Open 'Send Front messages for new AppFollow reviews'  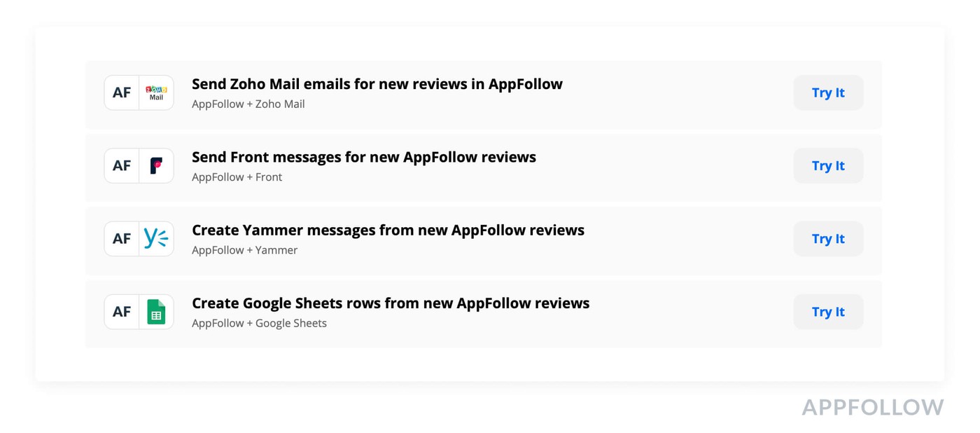point(363,157)
